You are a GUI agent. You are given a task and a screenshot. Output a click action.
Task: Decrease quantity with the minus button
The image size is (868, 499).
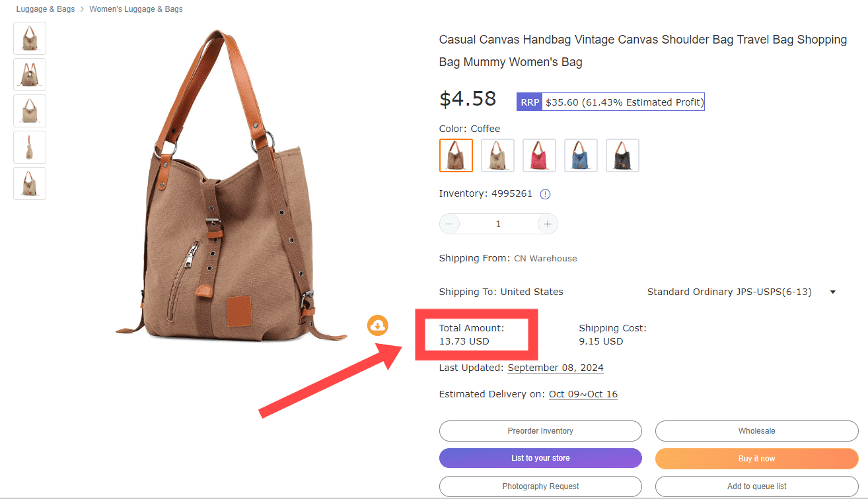tap(449, 224)
